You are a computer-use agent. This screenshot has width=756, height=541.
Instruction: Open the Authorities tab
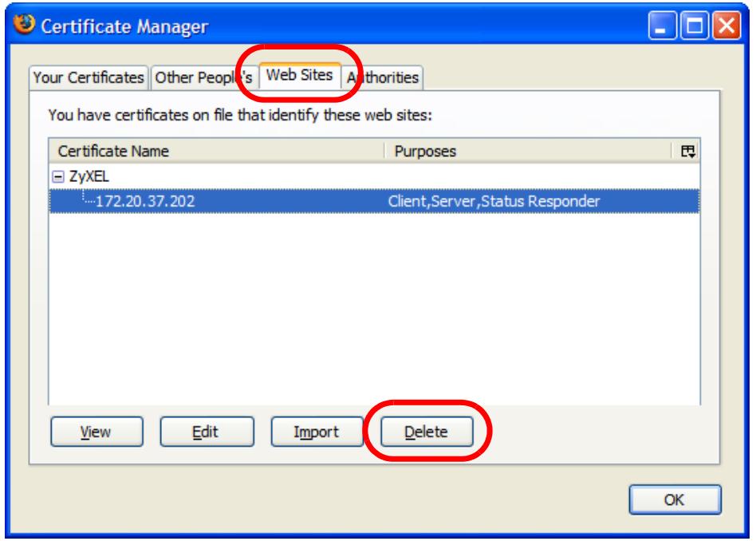pyautogui.click(x=383, y=77)
